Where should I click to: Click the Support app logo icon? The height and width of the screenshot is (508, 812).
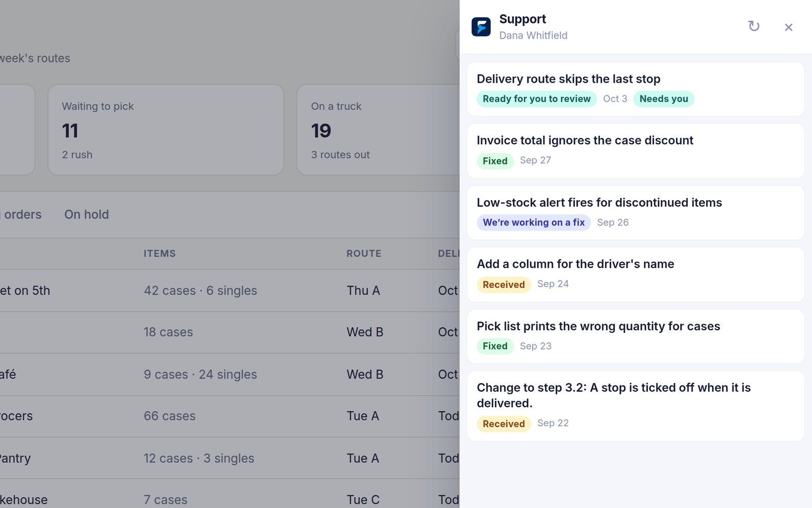(481, 27)
